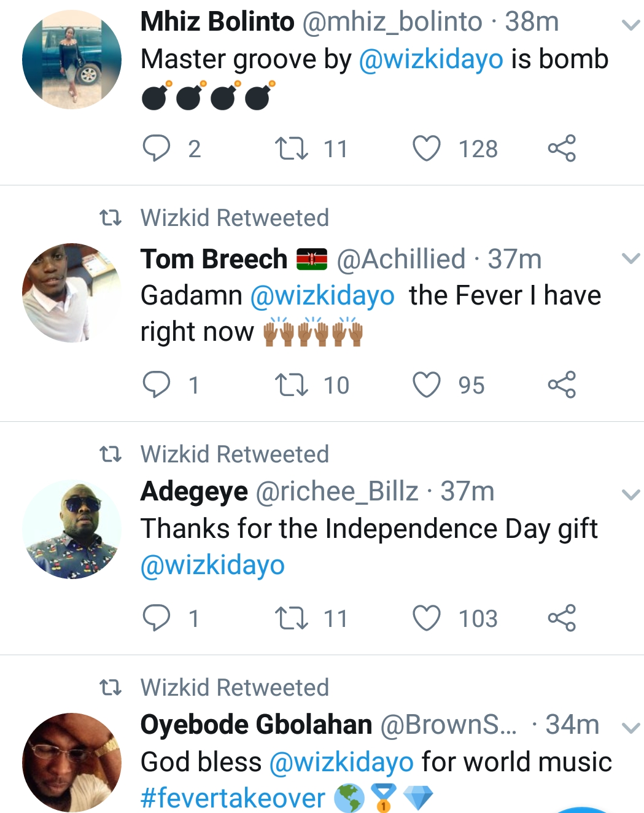Reply to Tom Breech's Fever tweet

click(x=156, y=385)
